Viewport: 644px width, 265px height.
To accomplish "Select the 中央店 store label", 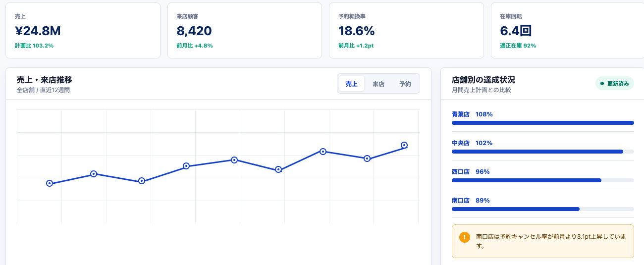I will coord(460,143).
